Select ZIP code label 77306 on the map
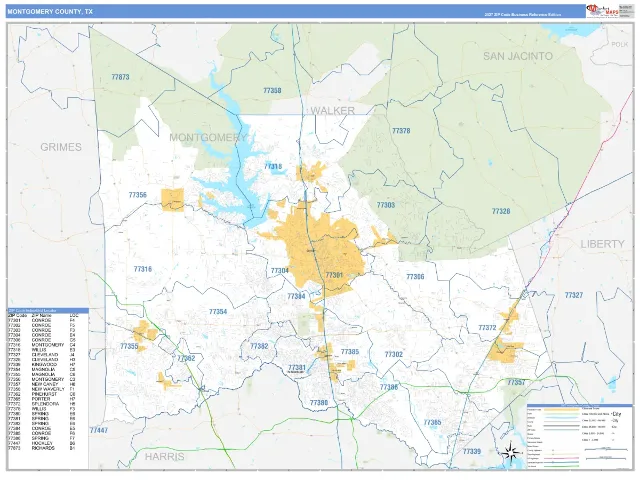The image size is (640, 480). point(415,277)
